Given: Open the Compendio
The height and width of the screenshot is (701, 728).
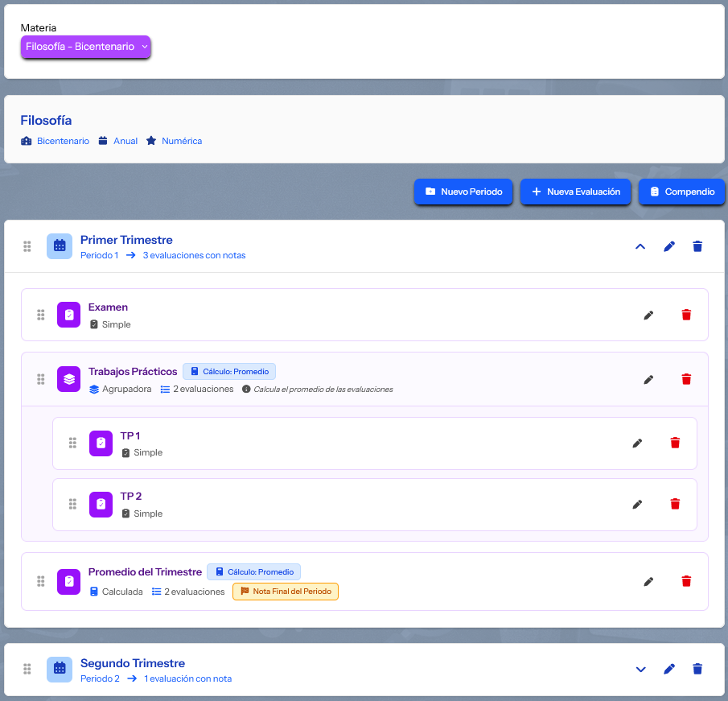Looking at the screenshot, I should pos(681,192).
